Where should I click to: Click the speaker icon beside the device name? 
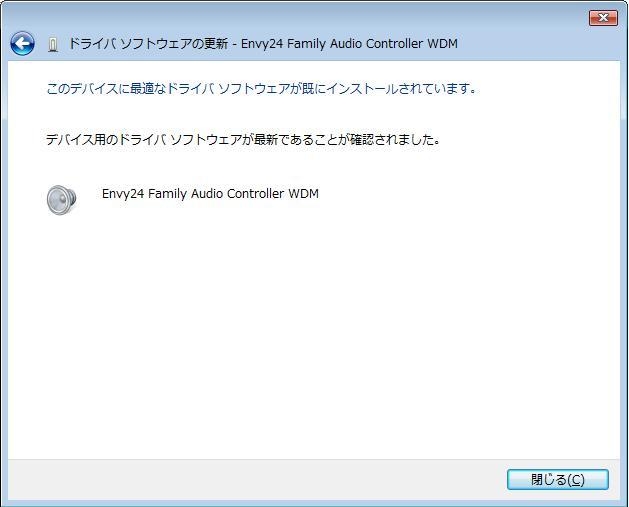tap(61, 199)
